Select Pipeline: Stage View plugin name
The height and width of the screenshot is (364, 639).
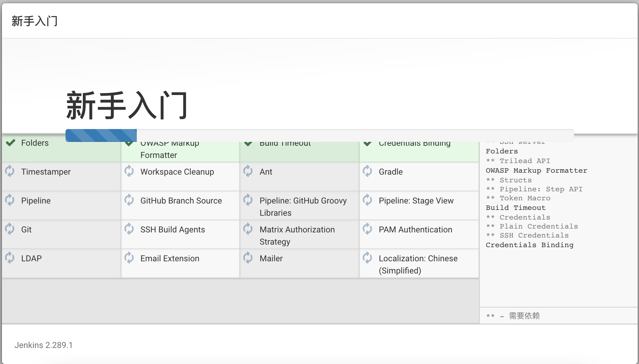point(416,201)
